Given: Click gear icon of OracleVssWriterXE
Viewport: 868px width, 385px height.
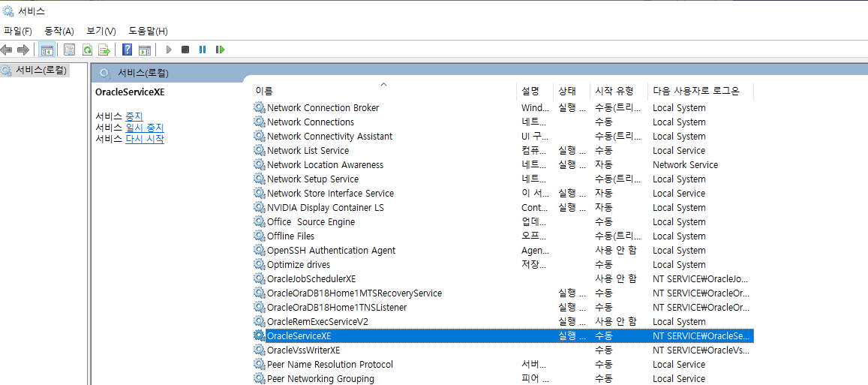Looking at the screenshot, I should [x=259, y=350].
